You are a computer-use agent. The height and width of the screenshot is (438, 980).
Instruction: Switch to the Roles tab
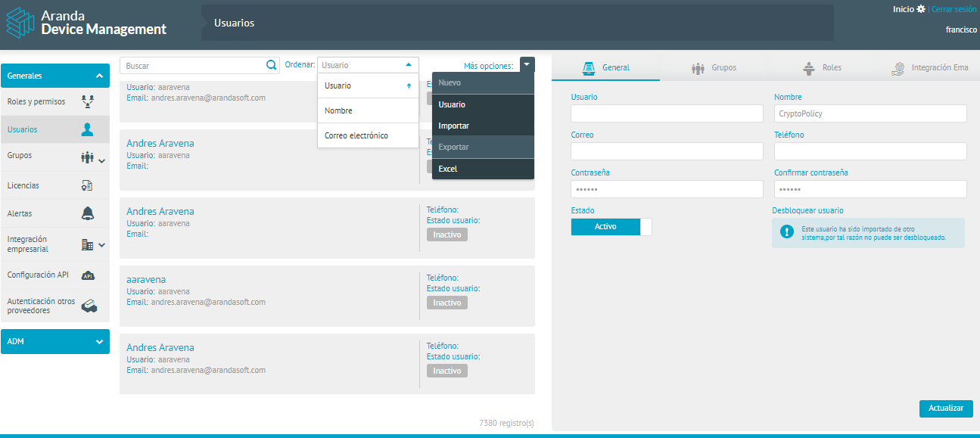pos(823,67)
